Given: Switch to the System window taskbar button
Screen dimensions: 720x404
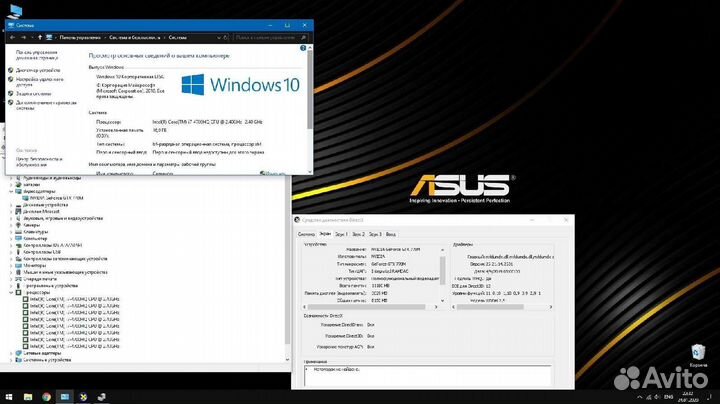Looking at the screenshot, I should [x=65, y=397].
